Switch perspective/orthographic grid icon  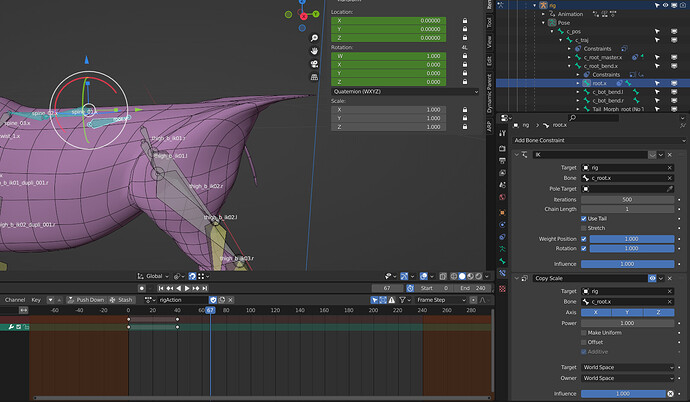[x=314, y=77]
